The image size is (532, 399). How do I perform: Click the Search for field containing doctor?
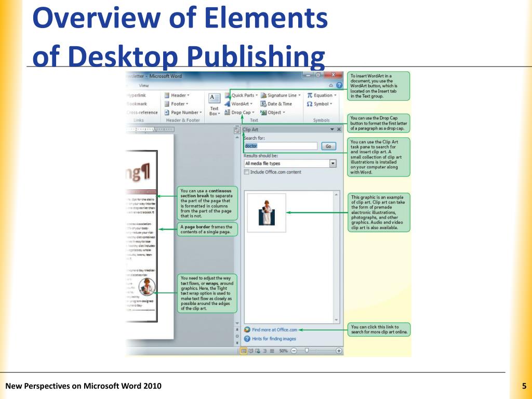pos(281,146)
